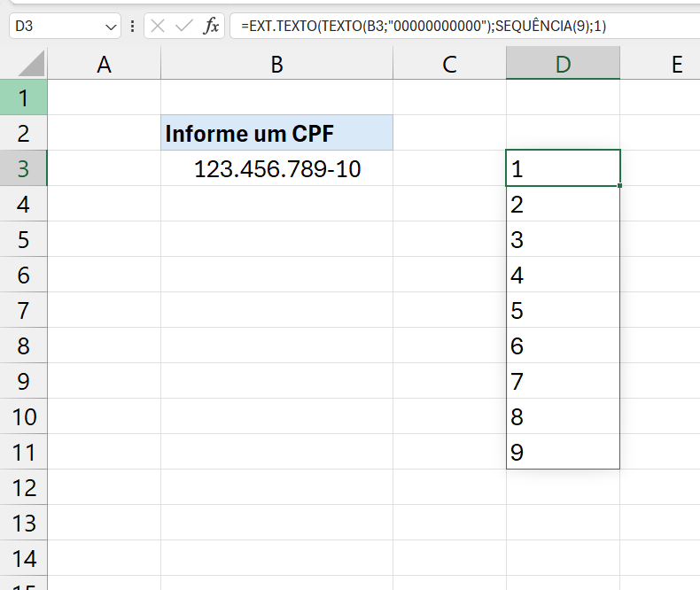
Task: Click the fill handle of cell D3
Action: coord(620,186)
